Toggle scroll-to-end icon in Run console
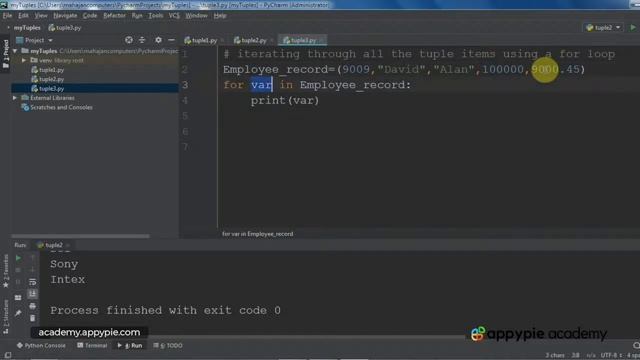The image size is (640, 360). (x=33, y=294)
